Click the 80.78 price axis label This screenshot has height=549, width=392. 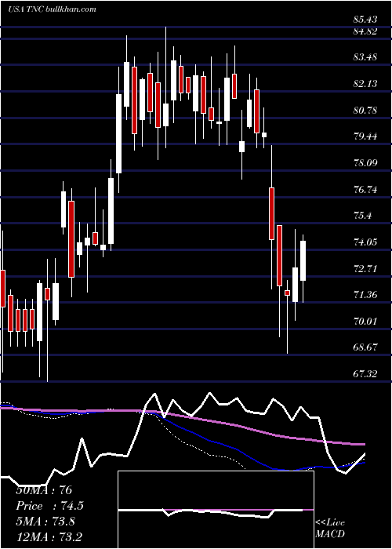tap(365, 111)
